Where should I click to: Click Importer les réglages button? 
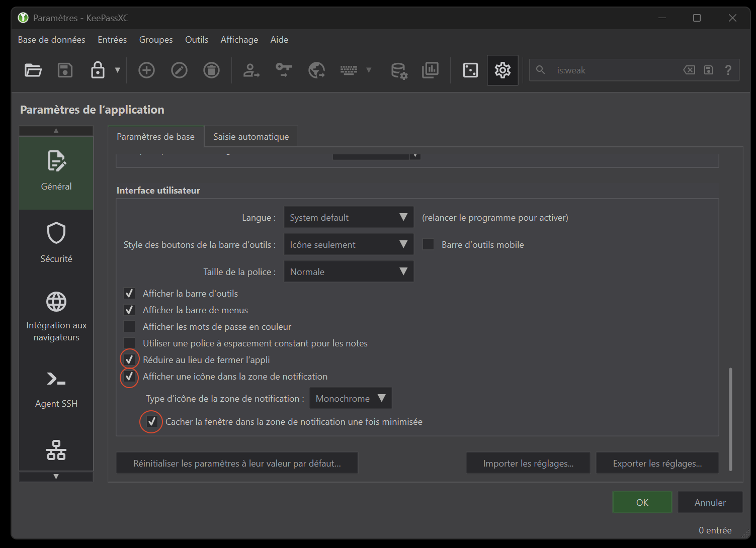coord(528,463)
